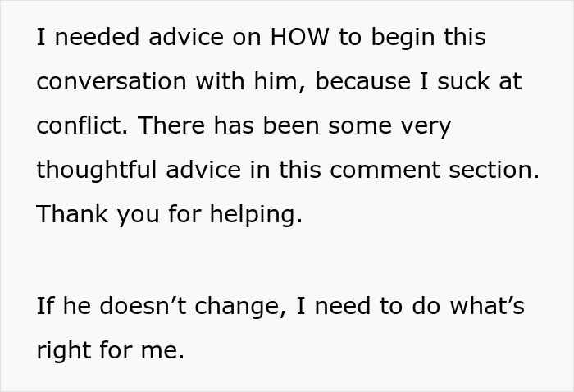This screenshot has height=392, width=574.
Task: Click the word 'thoughtful' in the fourth line
Action: coord(97,171)
